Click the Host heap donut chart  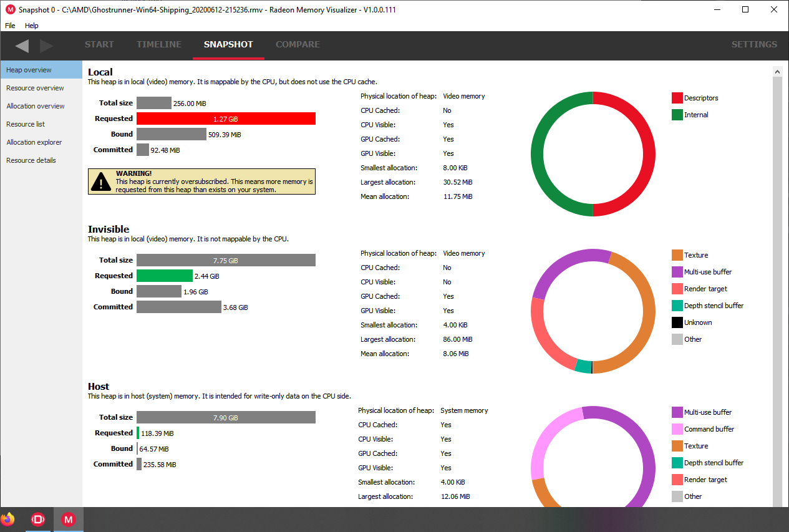593,457
